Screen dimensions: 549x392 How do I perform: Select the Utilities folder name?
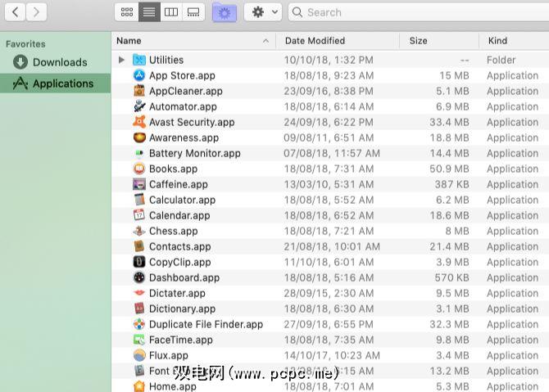[x=166, y=60]
